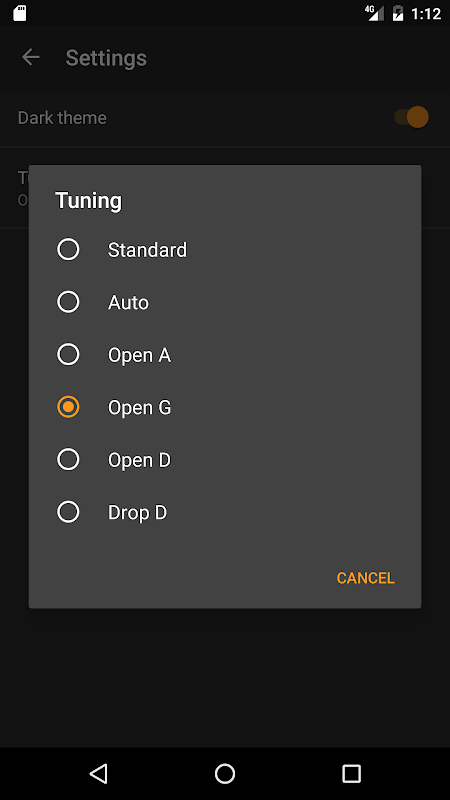Tap the SD card status bar icon
450x800 pixels.
tap(19, 13)
